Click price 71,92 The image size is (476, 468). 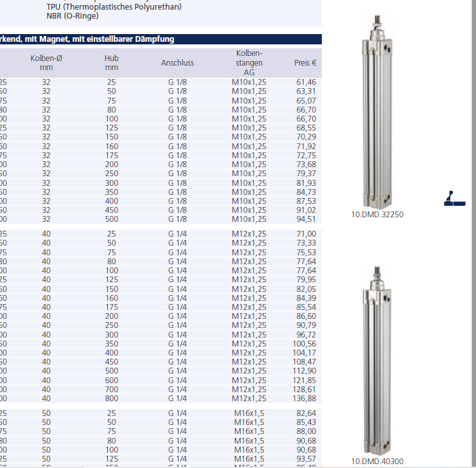(x=306, y=147)
